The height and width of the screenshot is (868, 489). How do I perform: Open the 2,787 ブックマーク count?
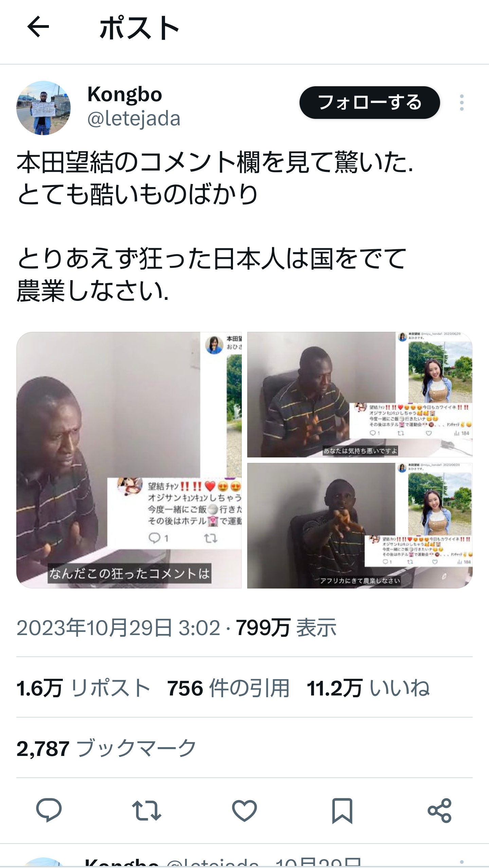pos(106,748)
